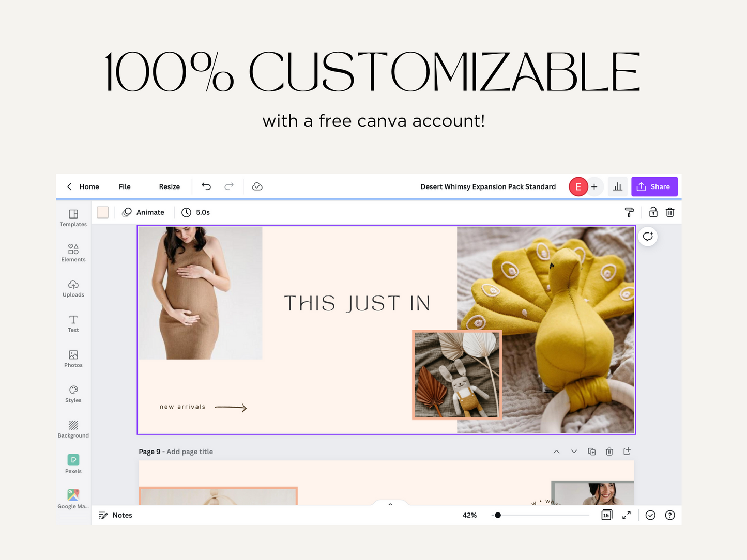747x560 pixels.
Task: Undo the last action
Action: (x=206, y=186)
